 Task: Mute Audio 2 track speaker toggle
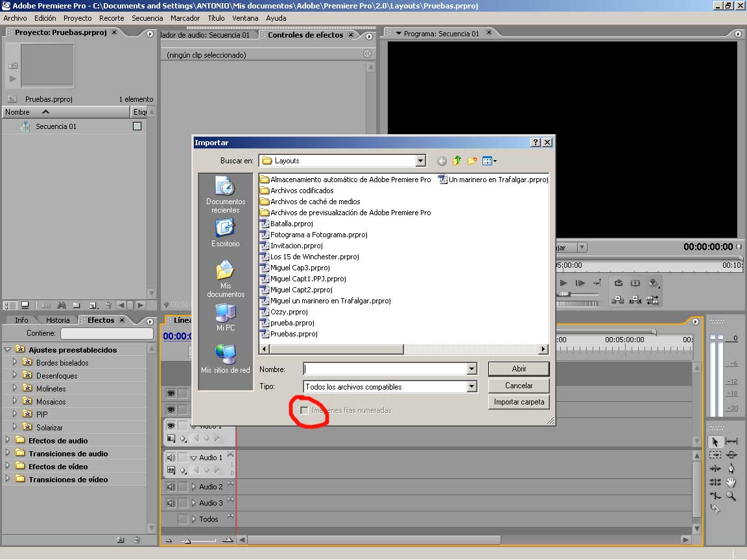coord(171,487)
